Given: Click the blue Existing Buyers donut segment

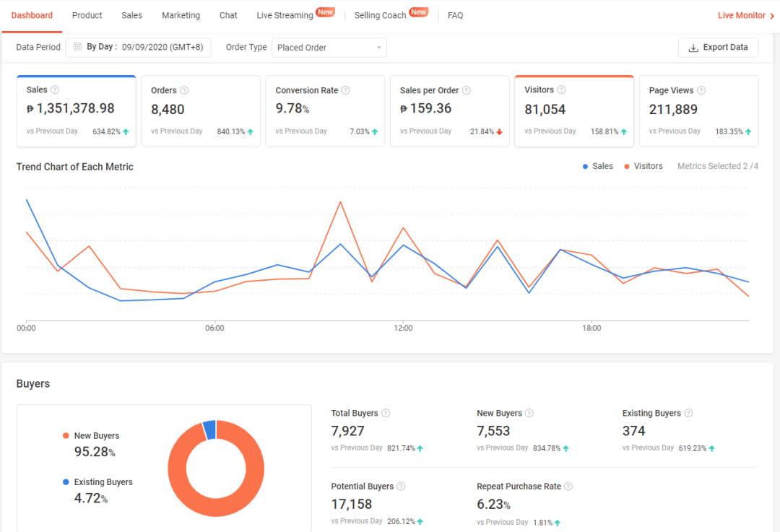Looking at the screenshot, I should [x=210, y=430].
